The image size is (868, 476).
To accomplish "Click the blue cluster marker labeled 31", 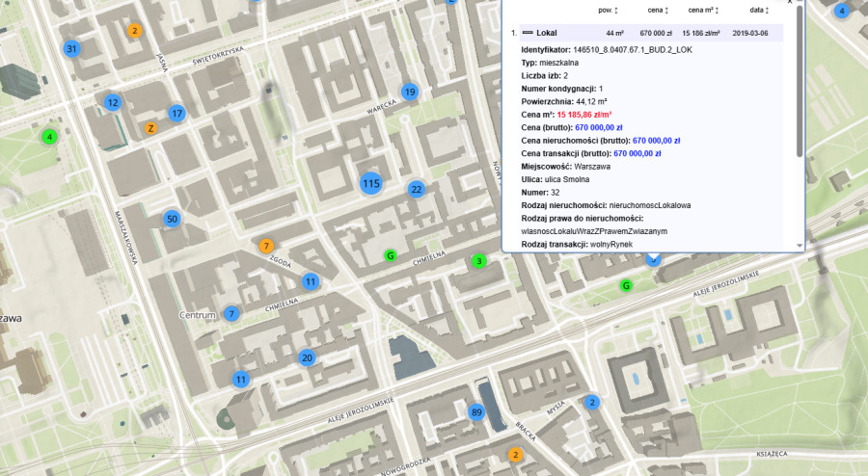I will (71, 49).
